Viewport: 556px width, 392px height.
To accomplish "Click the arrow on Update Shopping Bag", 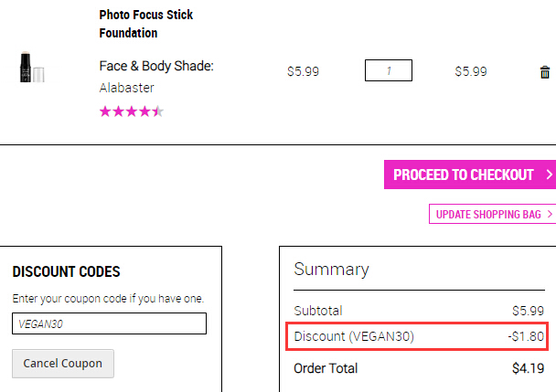I will (x=550, y=214).
